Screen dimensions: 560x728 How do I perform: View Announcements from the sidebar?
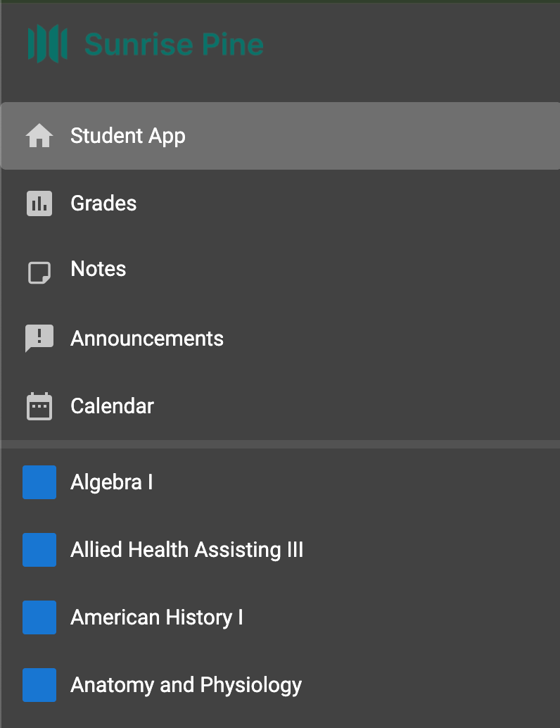tap(147, 339)
